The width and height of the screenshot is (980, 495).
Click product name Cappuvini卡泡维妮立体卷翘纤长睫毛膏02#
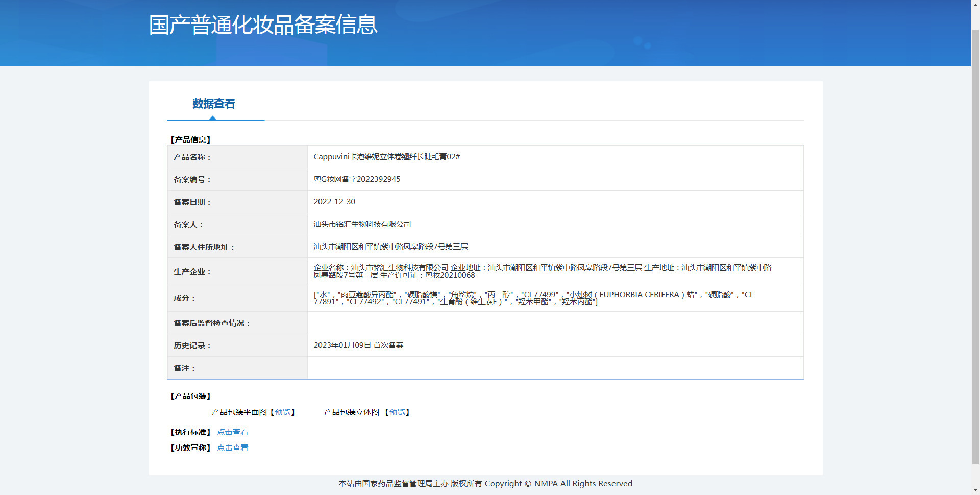[x=387, y=157]
